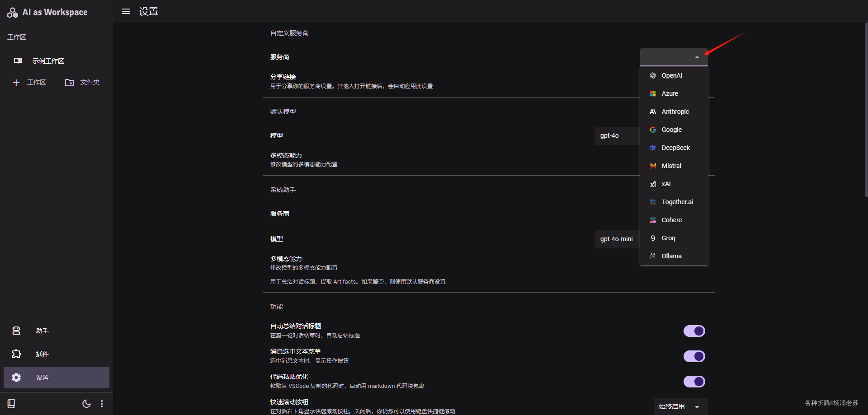Screen dimensions: 868x415
Task: Select Azure from provider list
Action: tap(674, 93)
